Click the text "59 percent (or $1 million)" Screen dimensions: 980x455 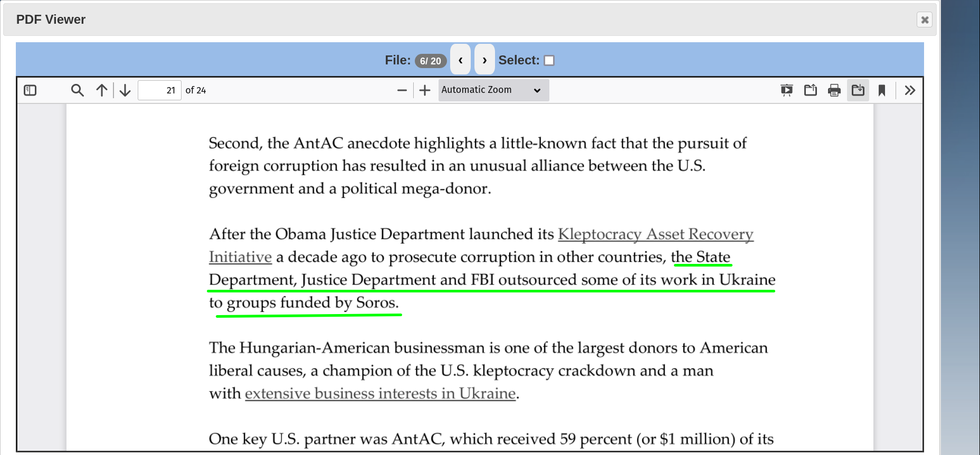pos(649,439)
